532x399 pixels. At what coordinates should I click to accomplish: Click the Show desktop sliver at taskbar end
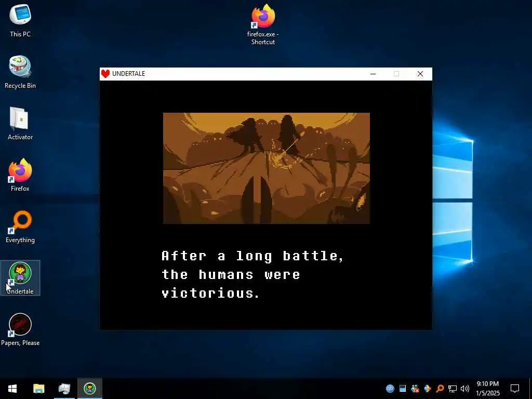tap(530, 389)
